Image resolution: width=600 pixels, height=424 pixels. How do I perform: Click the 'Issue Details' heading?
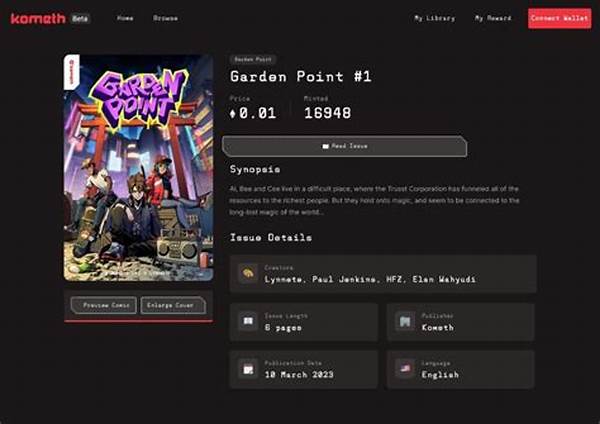(x=271, y=238)
